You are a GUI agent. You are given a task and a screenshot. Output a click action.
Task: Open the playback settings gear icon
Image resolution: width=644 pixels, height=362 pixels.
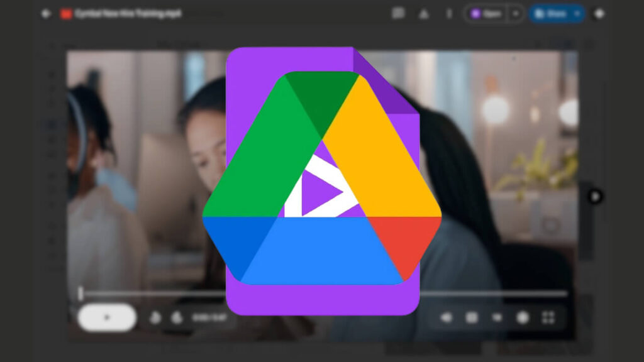[523, 317]
